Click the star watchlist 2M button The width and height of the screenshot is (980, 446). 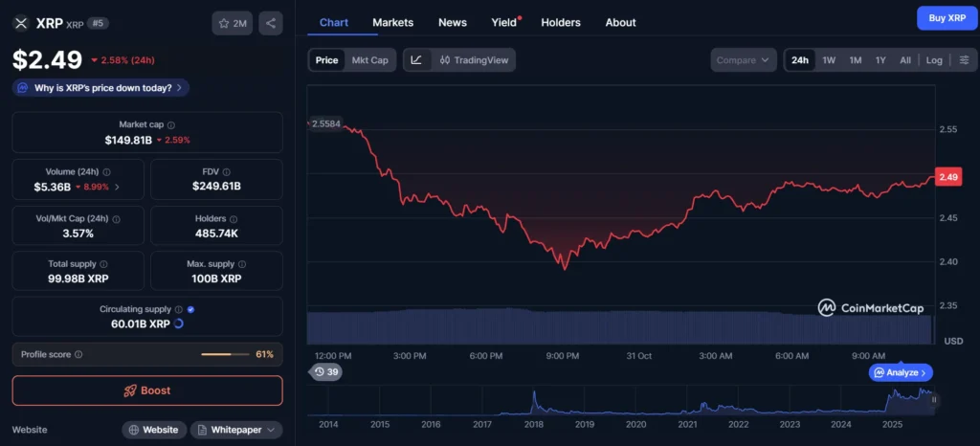point(233,23)
